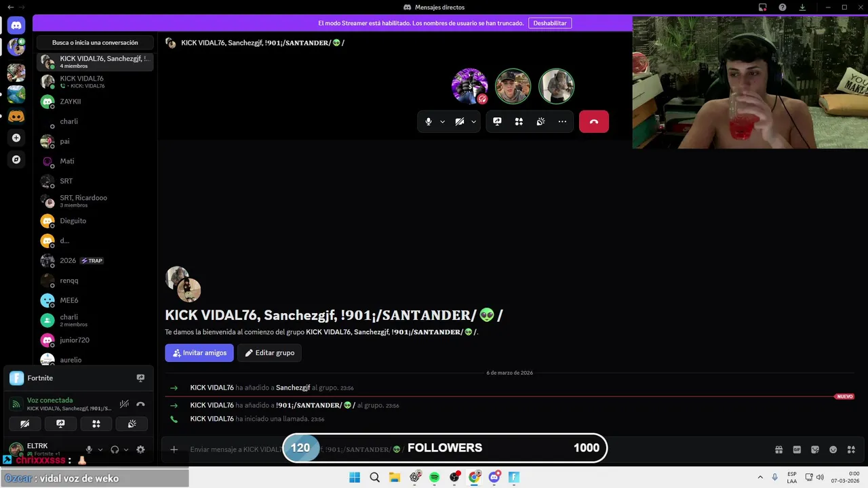Image resolution: width=868 pixels, height=488 pixels.
Task: Click the Discord help question mark icon
Action: click(782, 7)
